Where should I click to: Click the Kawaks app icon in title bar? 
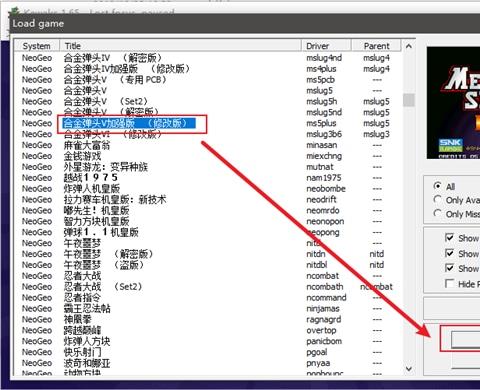tap(14, 11)
